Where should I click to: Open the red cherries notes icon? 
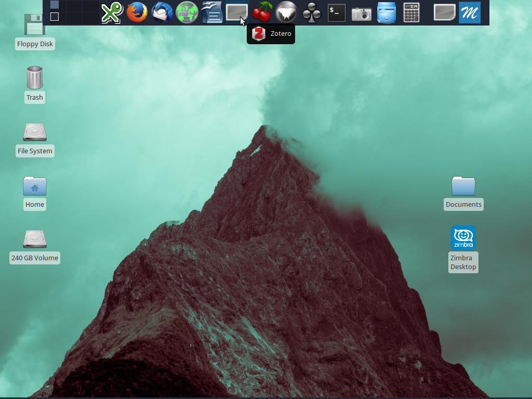[262, 13]
